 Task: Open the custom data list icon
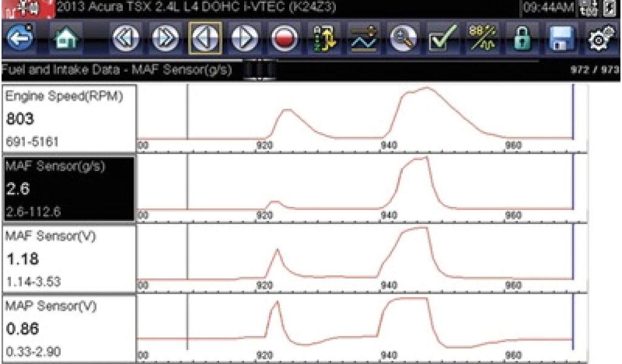point(323,41)
